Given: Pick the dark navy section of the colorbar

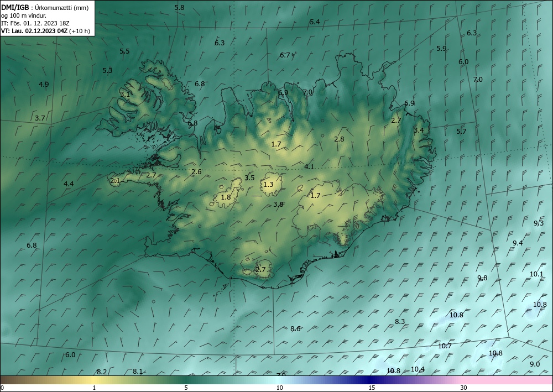Looking at the screenshot, I should pyautogui.click(x=371, y=380).
